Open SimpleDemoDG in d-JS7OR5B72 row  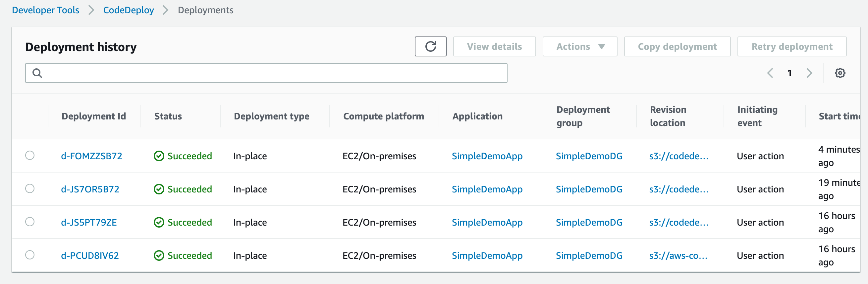click(x=589, y=189)
